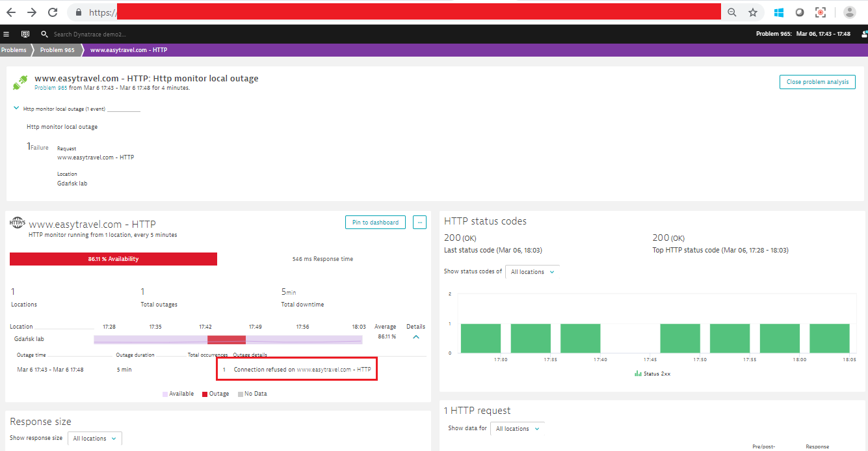
Task: Open status codes All locations dropdown
Action: click(533, 272)
